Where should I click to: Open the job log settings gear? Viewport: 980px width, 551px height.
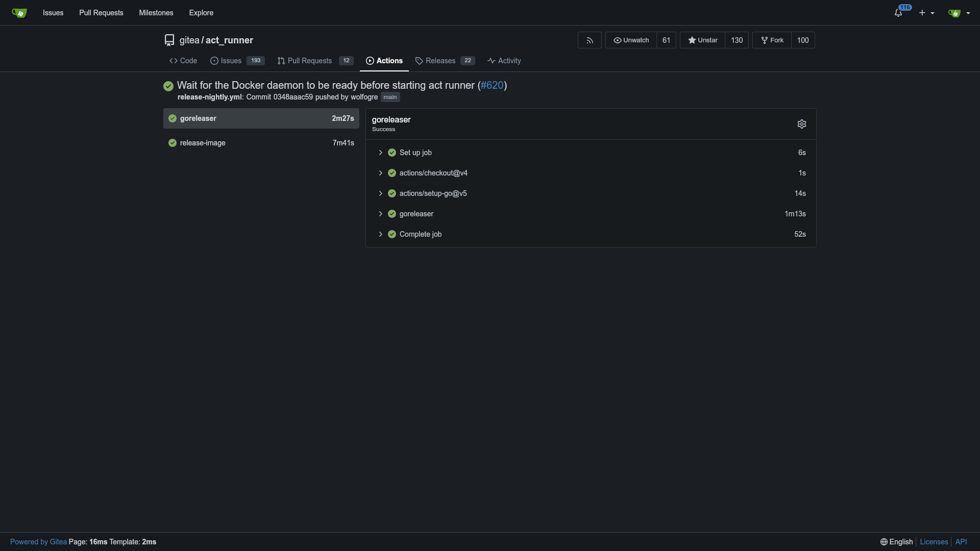tap(802, 124)
